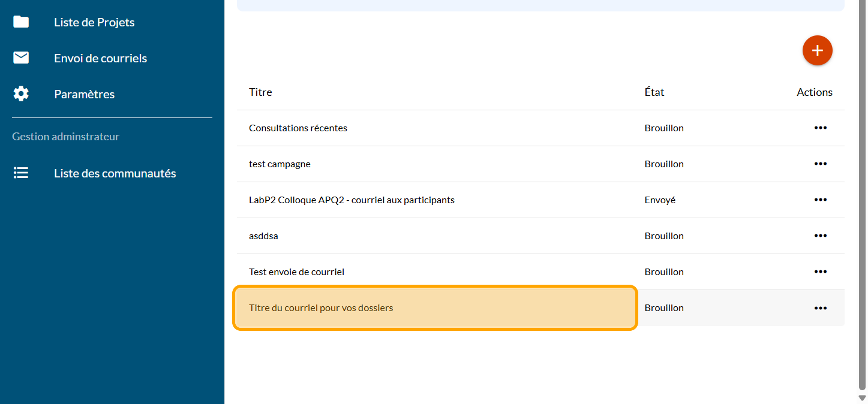Screen dimensions: 868x404
Task: Open three-dot menu for test campagne
Action: (x=820, y=164)
